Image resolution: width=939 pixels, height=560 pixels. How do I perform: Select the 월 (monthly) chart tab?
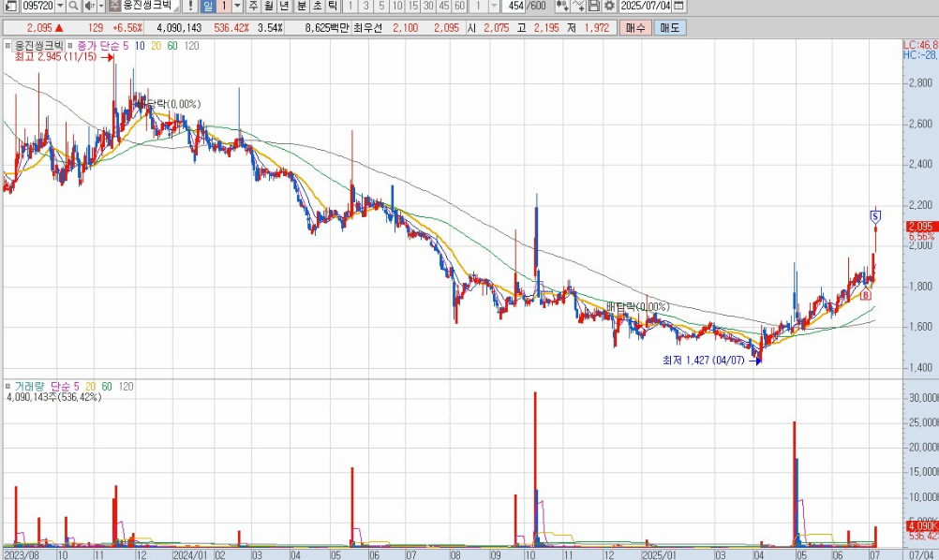(x=269, y=7)
